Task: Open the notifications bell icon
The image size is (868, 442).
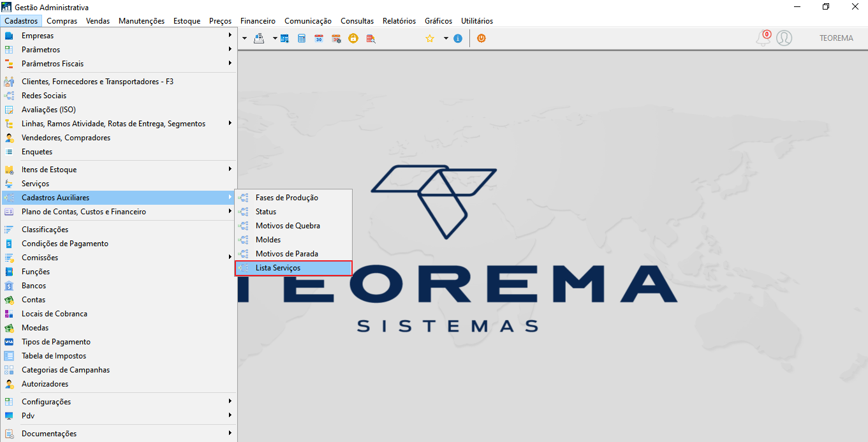Action: click(x=763, y=38)
